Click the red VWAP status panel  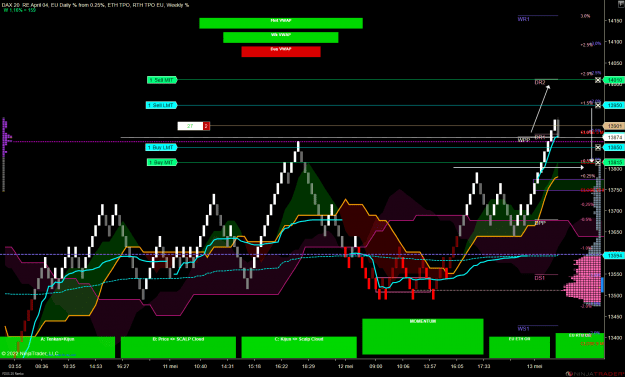pyautogui.click(x=281, y=52)
